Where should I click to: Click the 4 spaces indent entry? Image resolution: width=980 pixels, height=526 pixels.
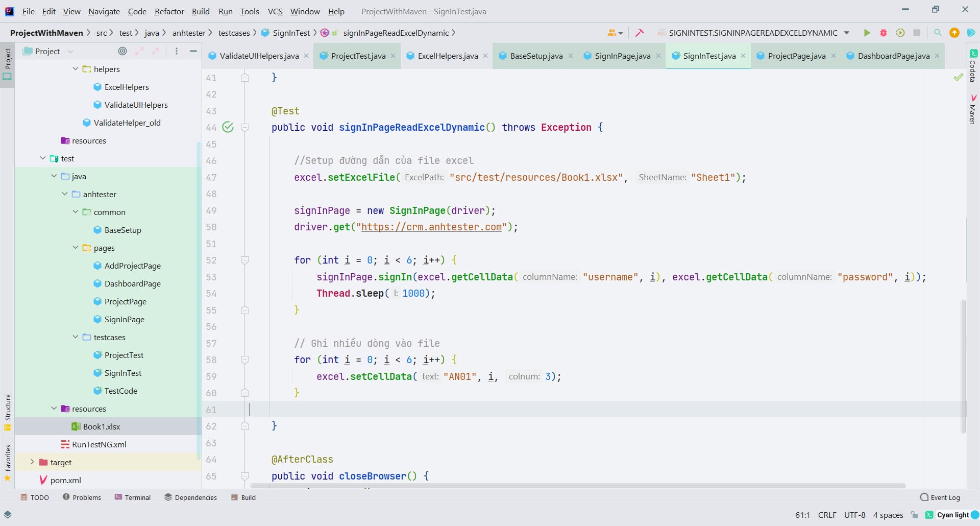pyautogui.click(x=888, y=515)
